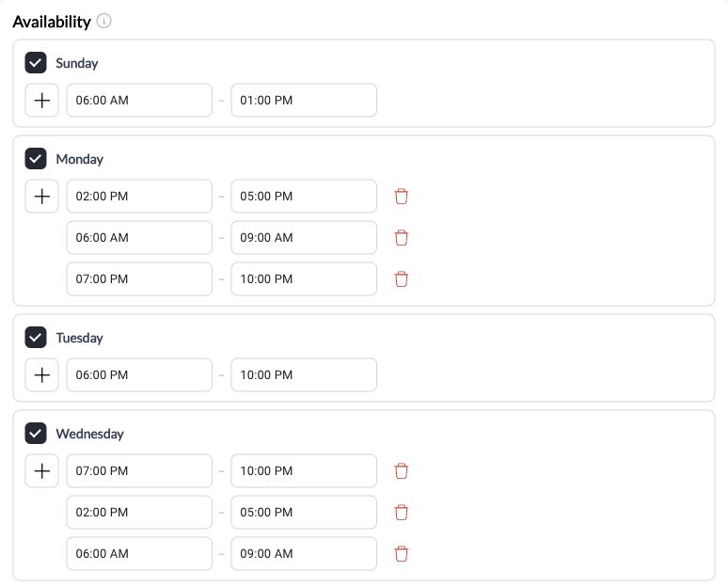This screenshot has width=728, height=587.
Task: Select Wednesday's 02:00 PM start time field
Action: (139, 513)
